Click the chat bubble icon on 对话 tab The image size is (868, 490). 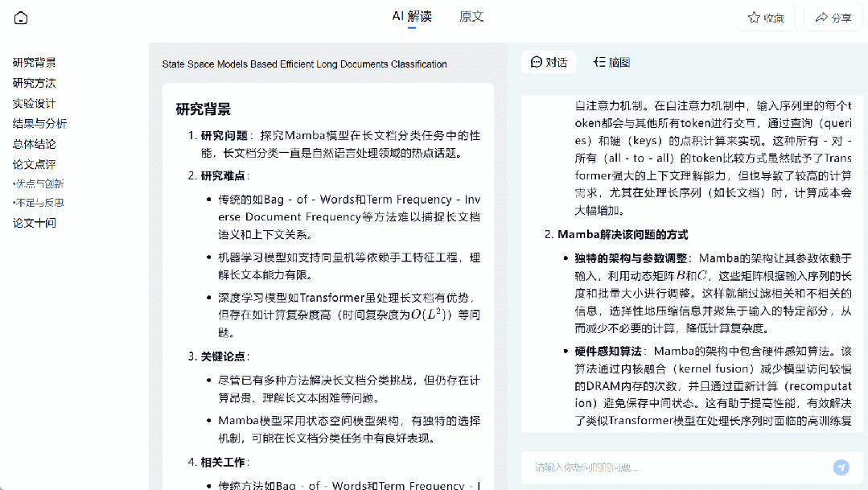535,61
